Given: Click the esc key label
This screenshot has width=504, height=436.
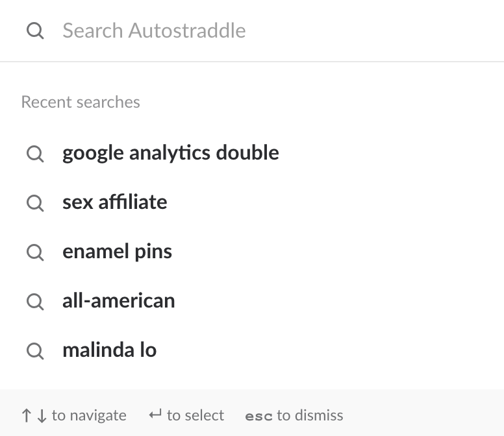Looking at the screenshot, I should [x=258, y=417].
